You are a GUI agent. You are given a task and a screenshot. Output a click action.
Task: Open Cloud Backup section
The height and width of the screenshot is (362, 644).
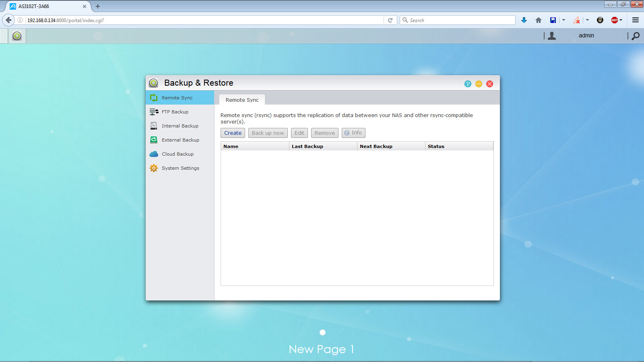click(x=180, y=154)
